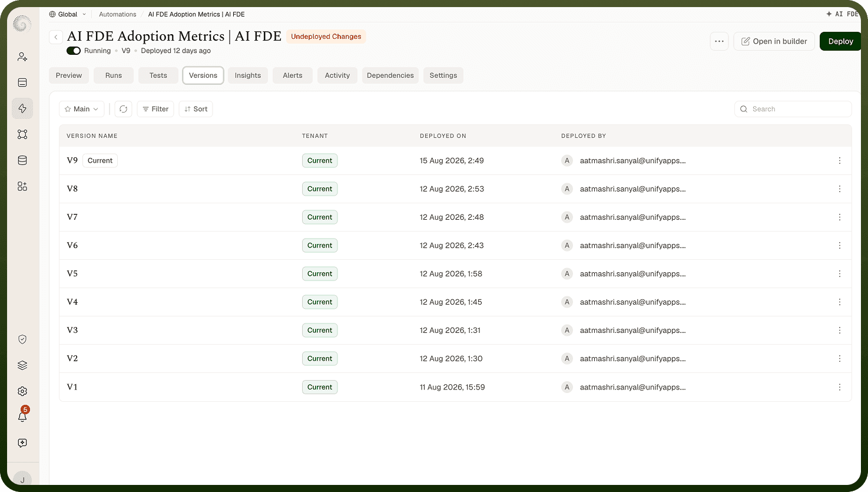The height and width of the screenshot is (492, 868).
Task: Open the workflow nodes sidebar icon
Action: click(22, 134)
